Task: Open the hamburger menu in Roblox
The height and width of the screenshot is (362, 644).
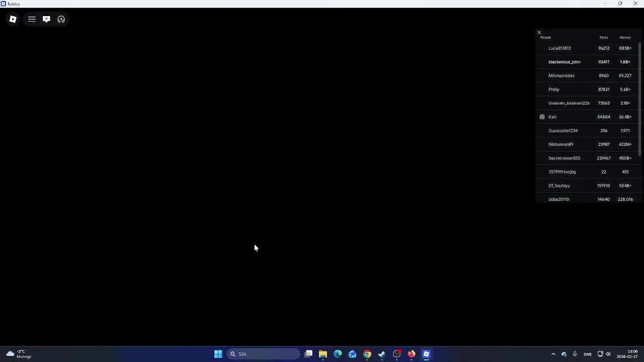Action: coord(32,19)
